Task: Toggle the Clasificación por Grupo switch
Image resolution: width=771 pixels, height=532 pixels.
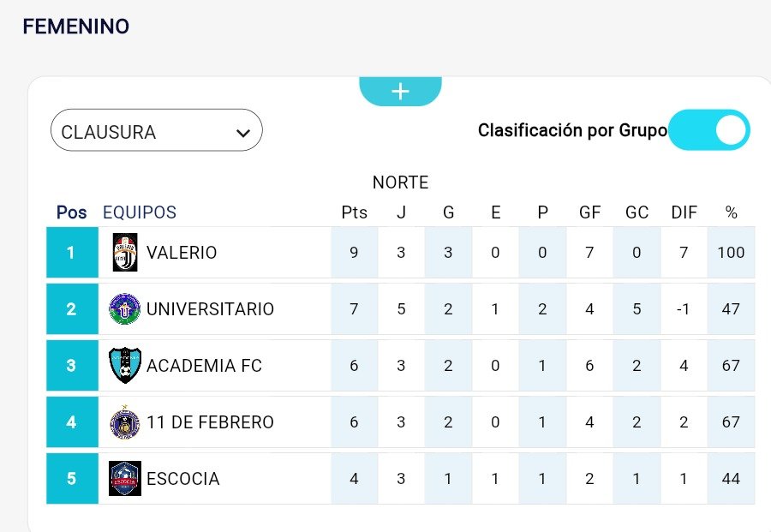Action: 709,130
